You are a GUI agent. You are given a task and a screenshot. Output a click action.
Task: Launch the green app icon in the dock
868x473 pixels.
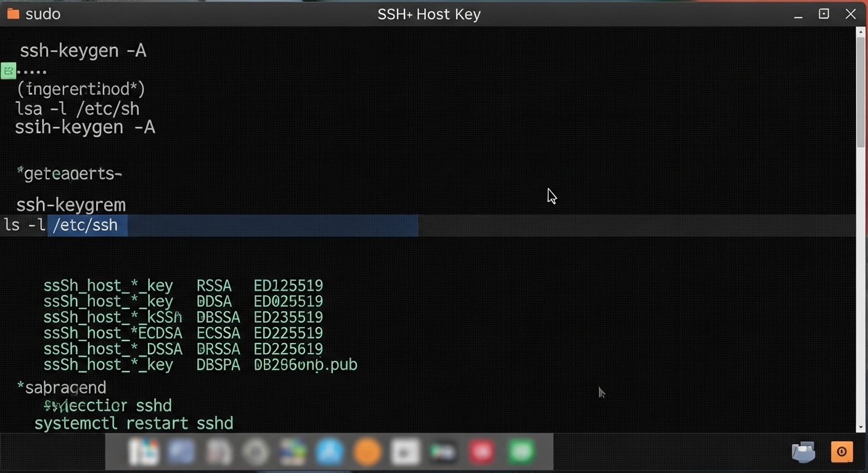point(521,453)
